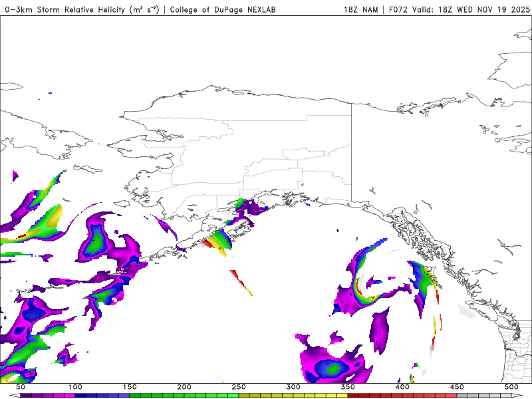This screenshot has height=399, width=532.
Task: Click the '500' color bar label
Action: tap(511, 387)
